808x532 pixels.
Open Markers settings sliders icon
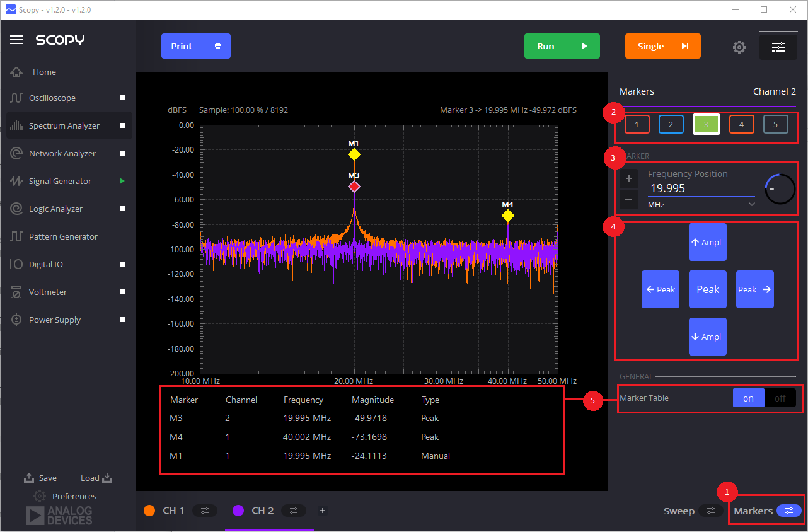click(x=789, y=511)
